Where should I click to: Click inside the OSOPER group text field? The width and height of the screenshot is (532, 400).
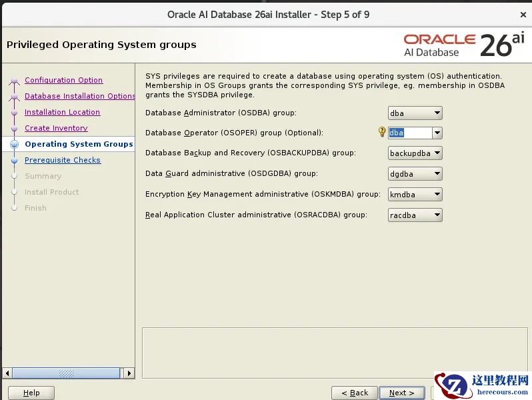(x=410, y=133)
